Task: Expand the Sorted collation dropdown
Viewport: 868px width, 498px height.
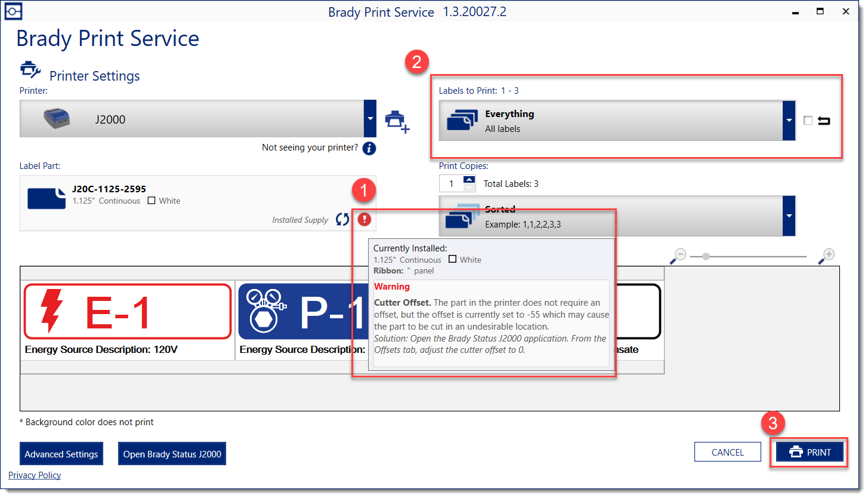Action: click(x=789, y=216)
